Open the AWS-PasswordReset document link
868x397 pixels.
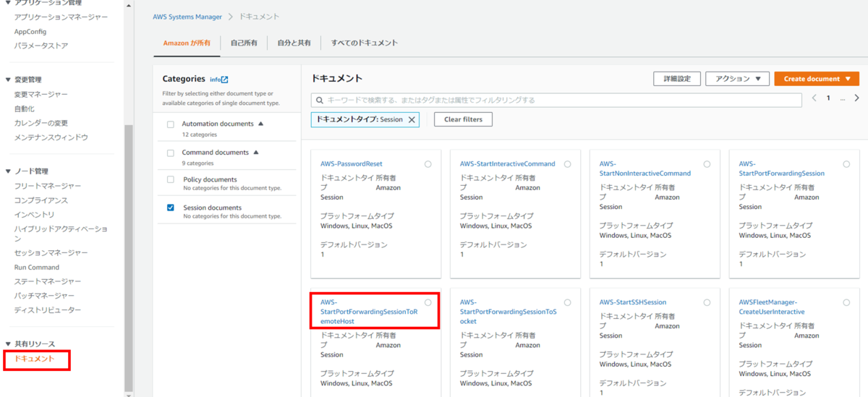(x=352, y=164)
